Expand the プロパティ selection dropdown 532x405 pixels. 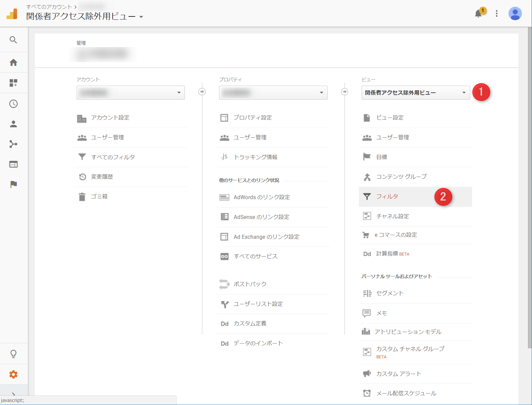point(273,93)
